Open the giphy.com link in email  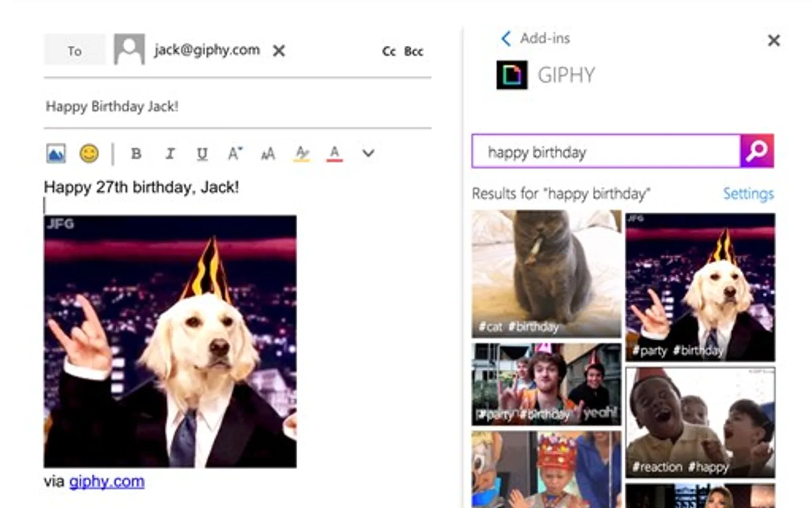[107, 481]
